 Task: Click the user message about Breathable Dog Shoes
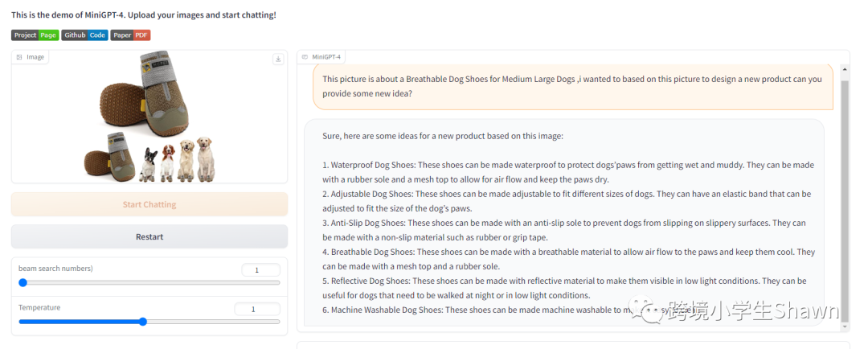click(573, 86)
